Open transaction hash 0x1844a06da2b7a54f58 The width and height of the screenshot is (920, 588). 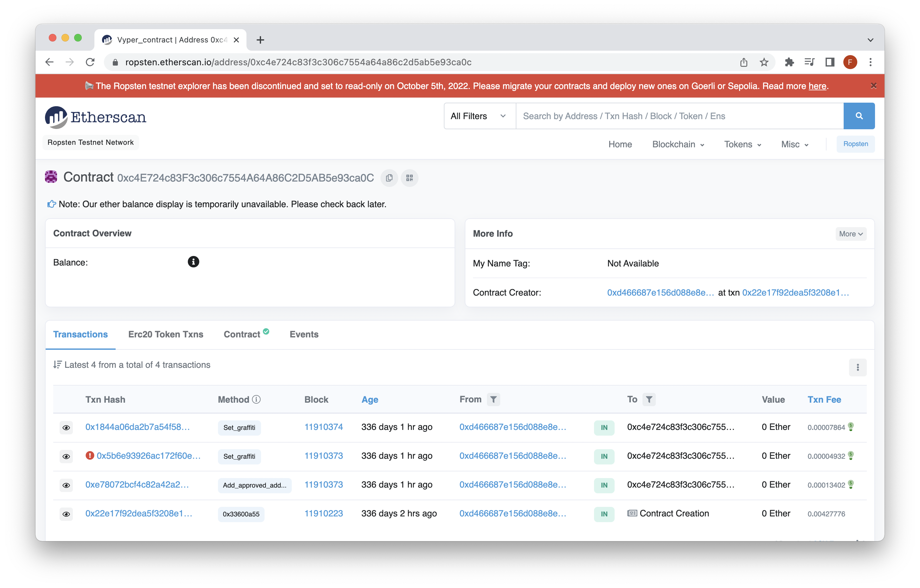[137, 427]
